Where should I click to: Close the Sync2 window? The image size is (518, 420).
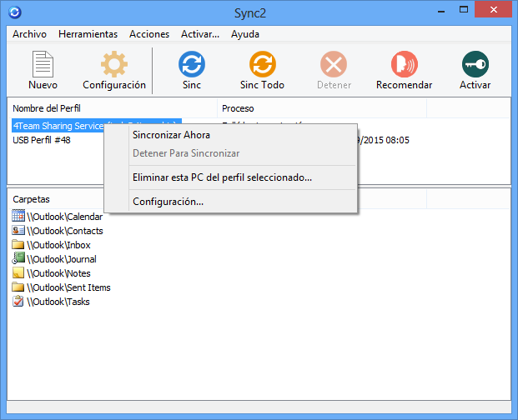tap(494, 9)
